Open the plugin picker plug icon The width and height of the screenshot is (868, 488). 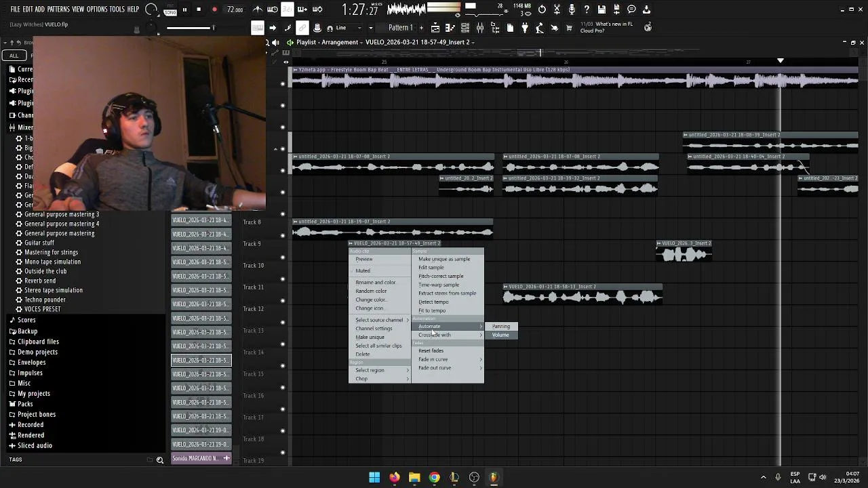tap(525, 28)
